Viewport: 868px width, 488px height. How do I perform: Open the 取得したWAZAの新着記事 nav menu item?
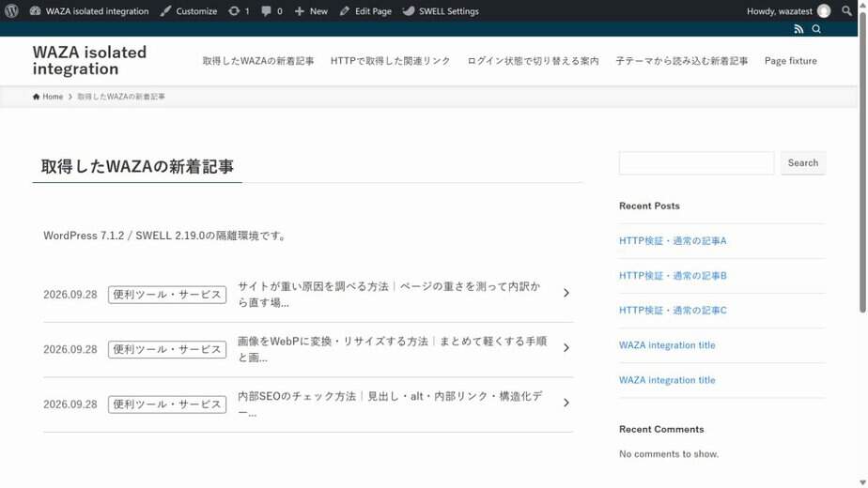point(258,61)
